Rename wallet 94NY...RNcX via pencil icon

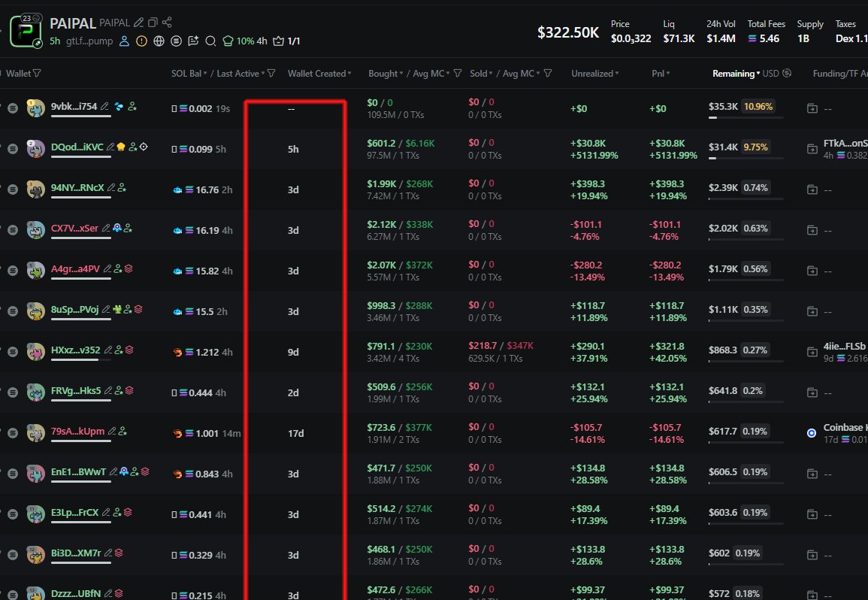point(111,187)
